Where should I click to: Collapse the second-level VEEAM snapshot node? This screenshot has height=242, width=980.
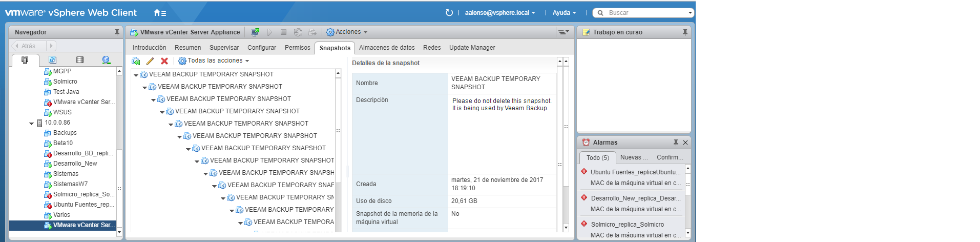pos(144,87)
